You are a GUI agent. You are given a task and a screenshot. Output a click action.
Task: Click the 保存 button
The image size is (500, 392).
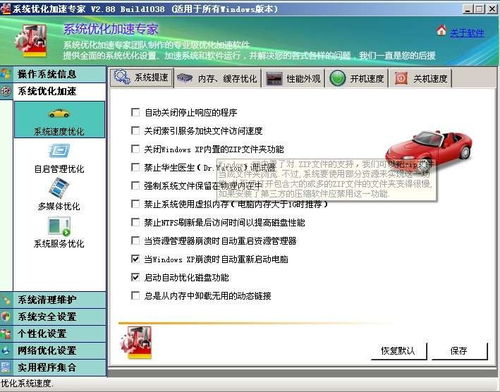point(459,351)
